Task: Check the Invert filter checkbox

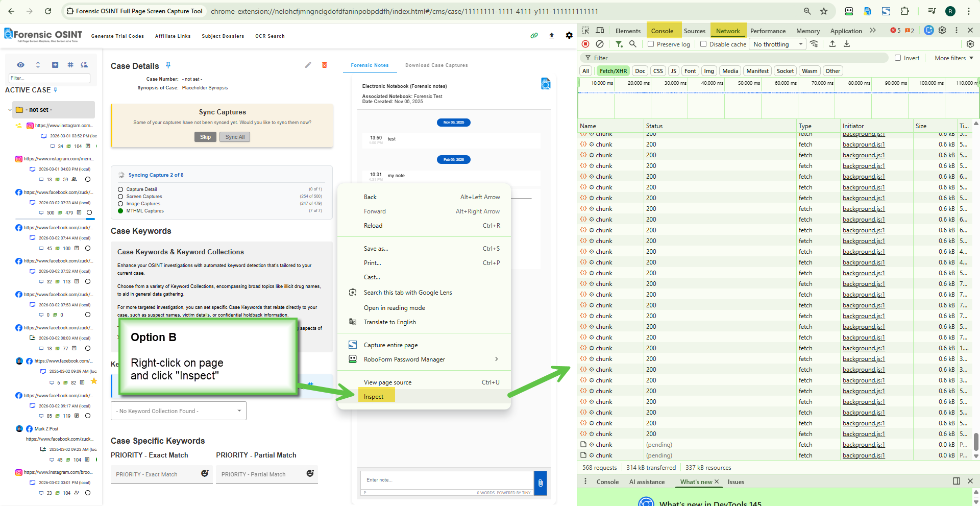Action: [898, 58]
